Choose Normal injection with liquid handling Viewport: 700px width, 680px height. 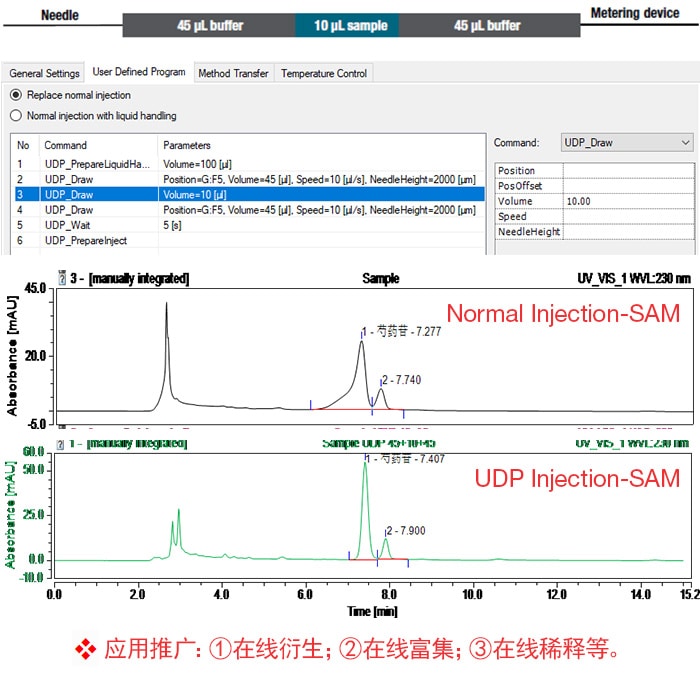(x=16, y=115)
